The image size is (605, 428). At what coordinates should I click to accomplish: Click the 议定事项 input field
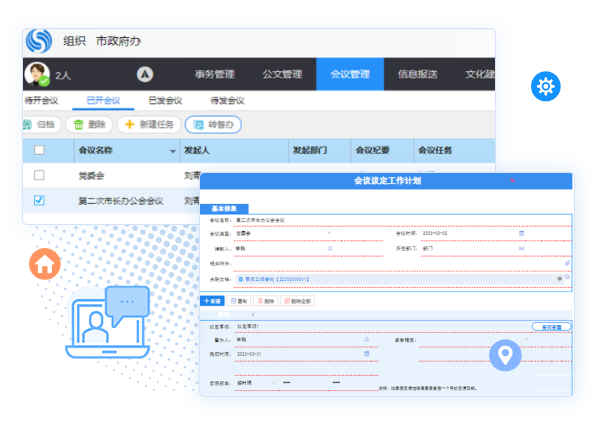point(382,327)
